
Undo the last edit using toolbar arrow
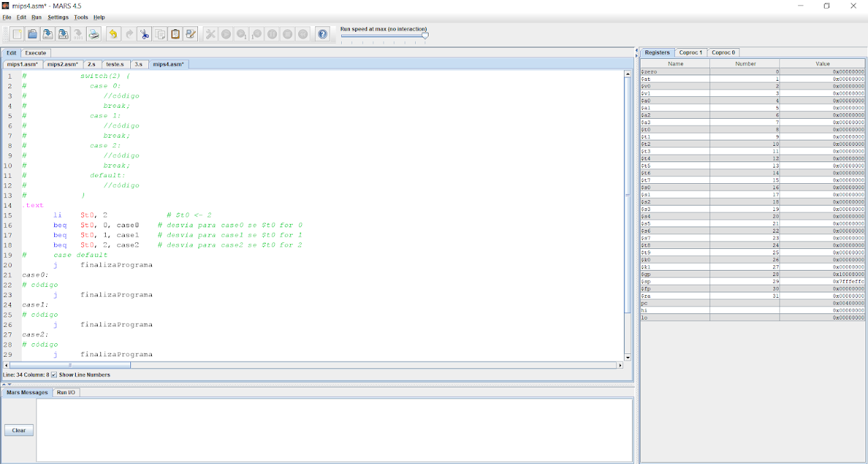click(x=113, y=34)
